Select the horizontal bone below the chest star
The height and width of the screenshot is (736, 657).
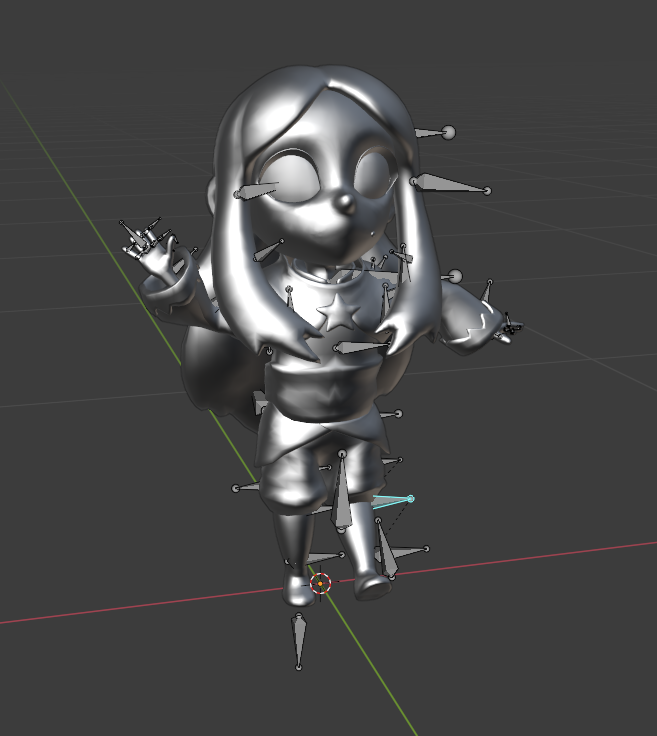(361, 347)
